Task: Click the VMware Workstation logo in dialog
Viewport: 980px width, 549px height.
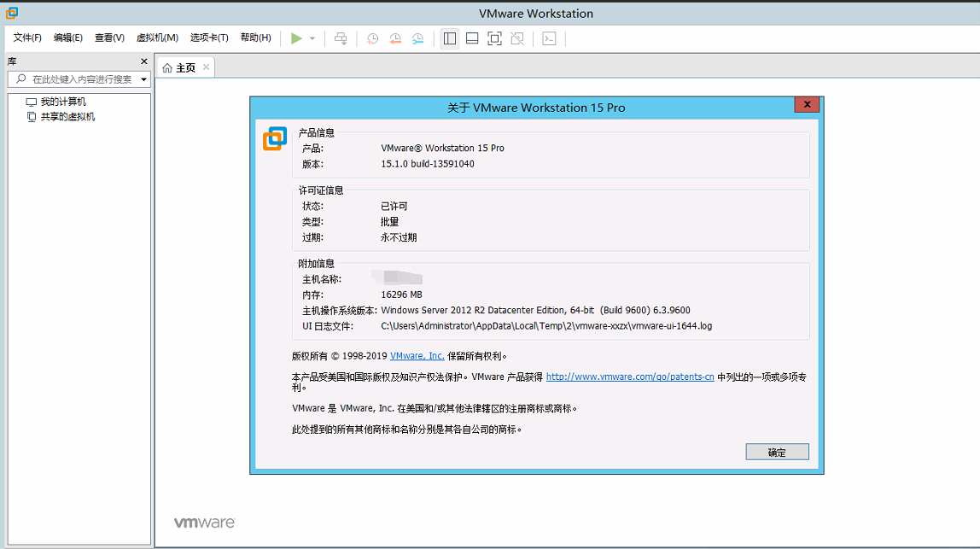Action: pos(275,139)
